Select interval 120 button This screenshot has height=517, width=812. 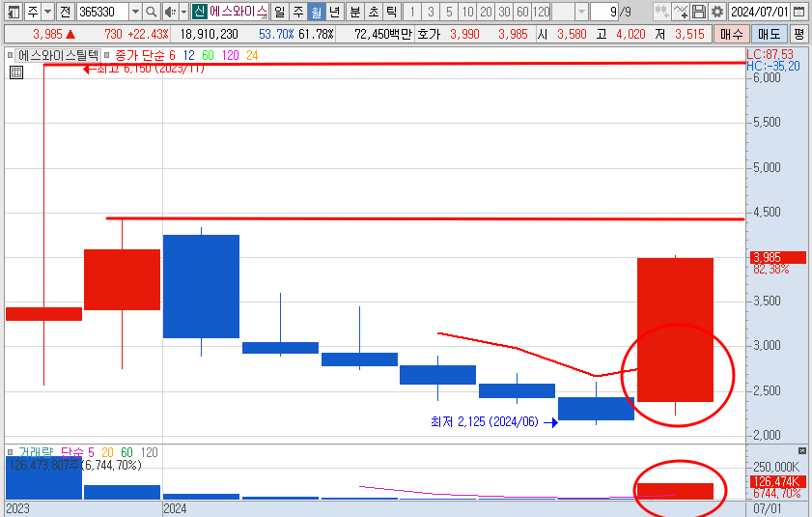[x=541, y=12]
